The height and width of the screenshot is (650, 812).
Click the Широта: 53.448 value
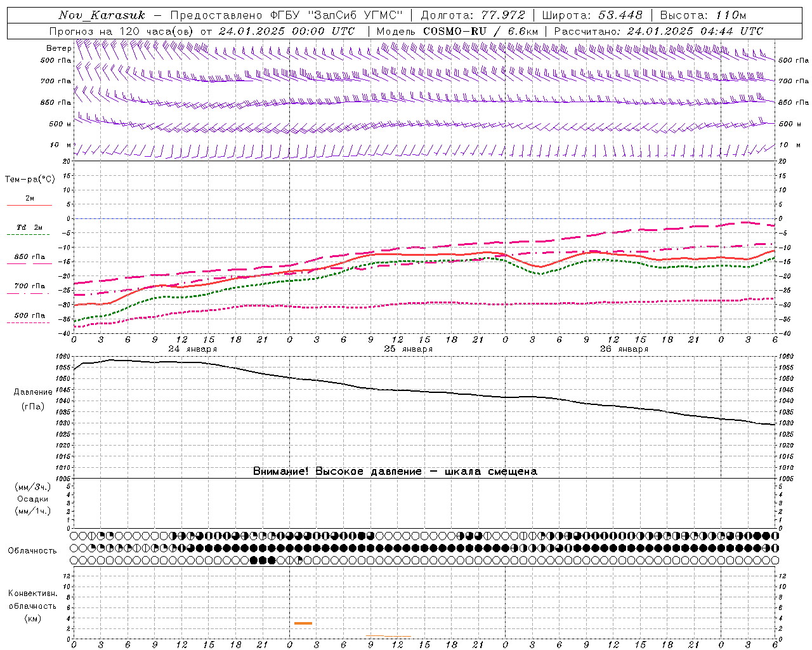click(592, 15)
